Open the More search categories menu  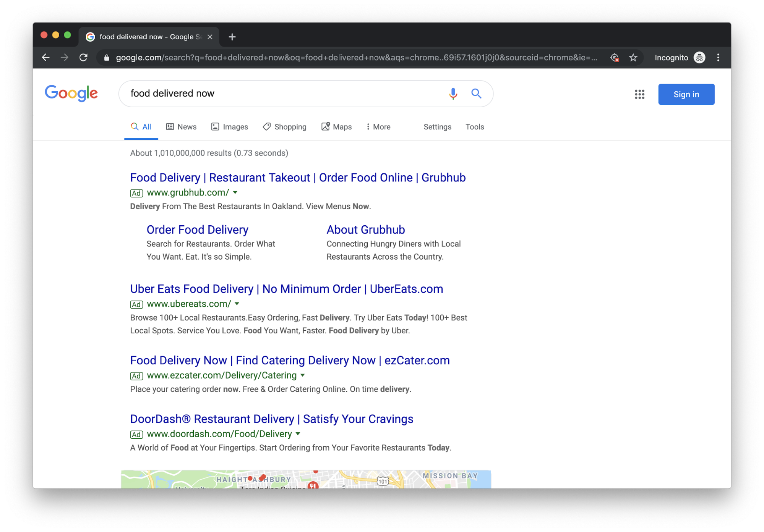tap(378, 127)
